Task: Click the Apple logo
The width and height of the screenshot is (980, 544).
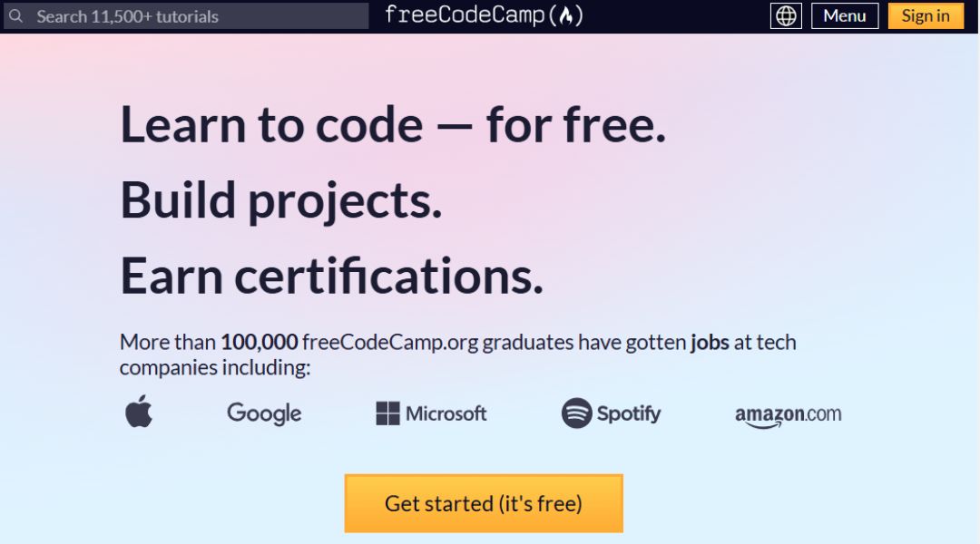Action: (x=139, y=413)
